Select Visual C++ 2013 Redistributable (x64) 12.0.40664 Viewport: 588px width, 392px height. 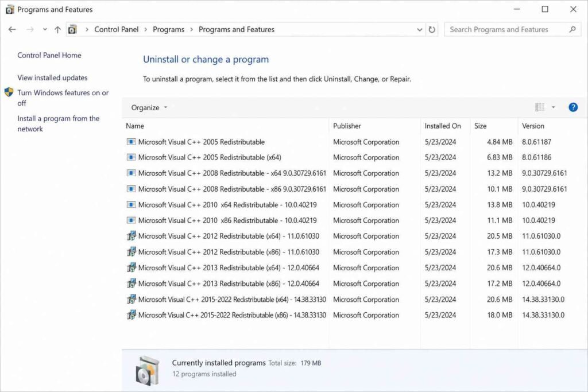(x=229, y=267)
